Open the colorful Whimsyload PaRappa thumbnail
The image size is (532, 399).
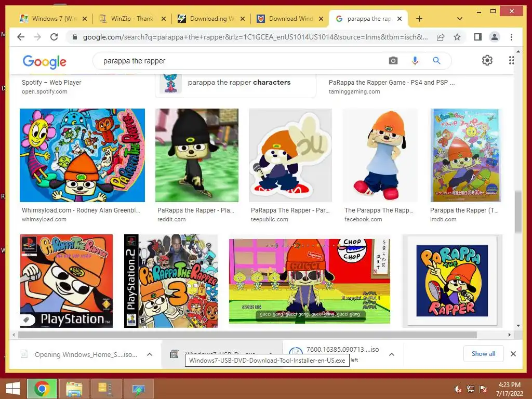82,155
